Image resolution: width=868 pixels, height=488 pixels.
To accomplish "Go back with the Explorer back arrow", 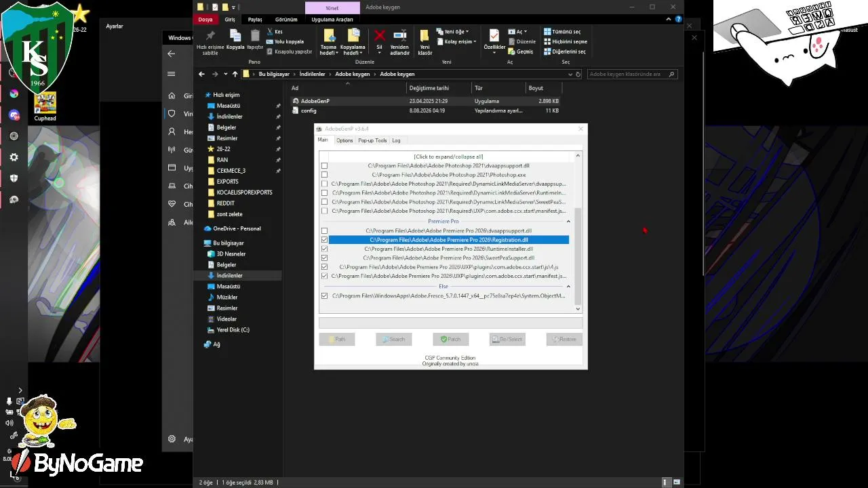I will [201, 74].
